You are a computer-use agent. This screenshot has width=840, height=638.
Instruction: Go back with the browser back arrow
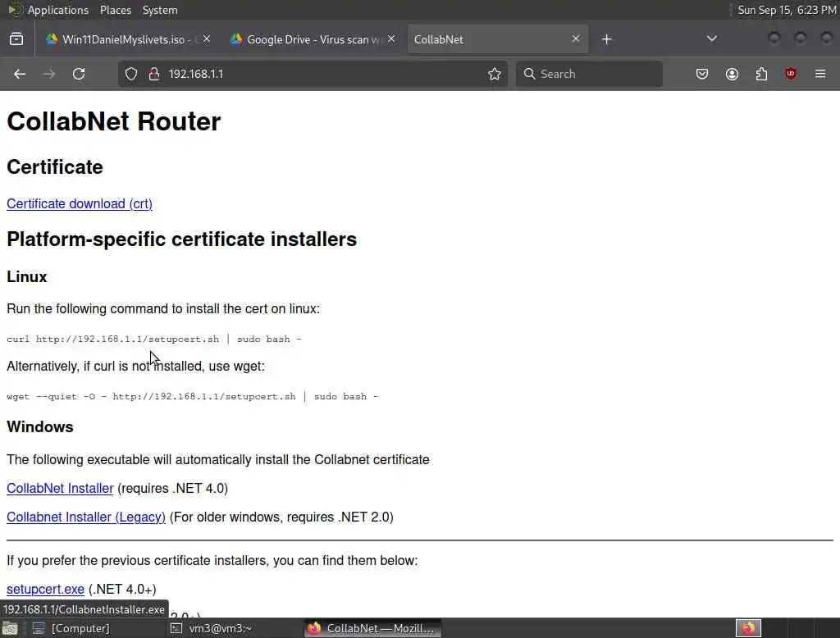click(20, 74)
